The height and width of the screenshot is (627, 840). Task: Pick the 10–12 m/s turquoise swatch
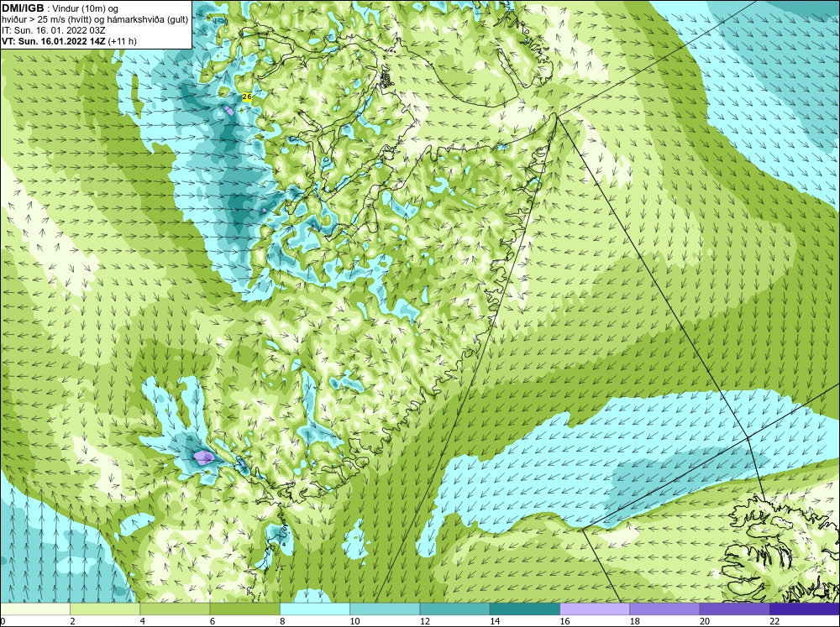tap(385, 609)
